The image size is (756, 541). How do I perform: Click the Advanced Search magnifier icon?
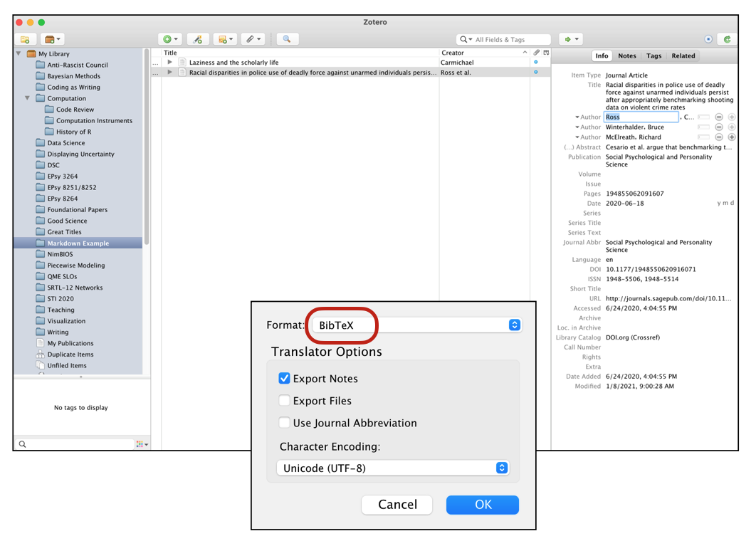287,39
